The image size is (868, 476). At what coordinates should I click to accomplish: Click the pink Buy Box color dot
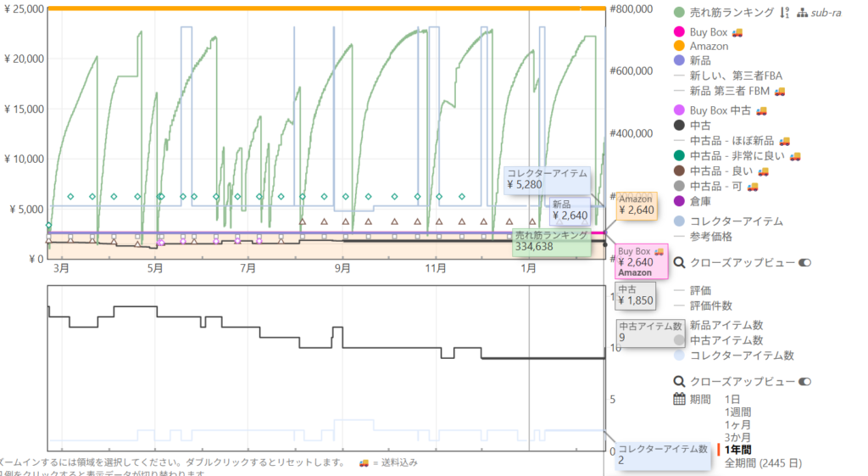(x=679, y=32)
